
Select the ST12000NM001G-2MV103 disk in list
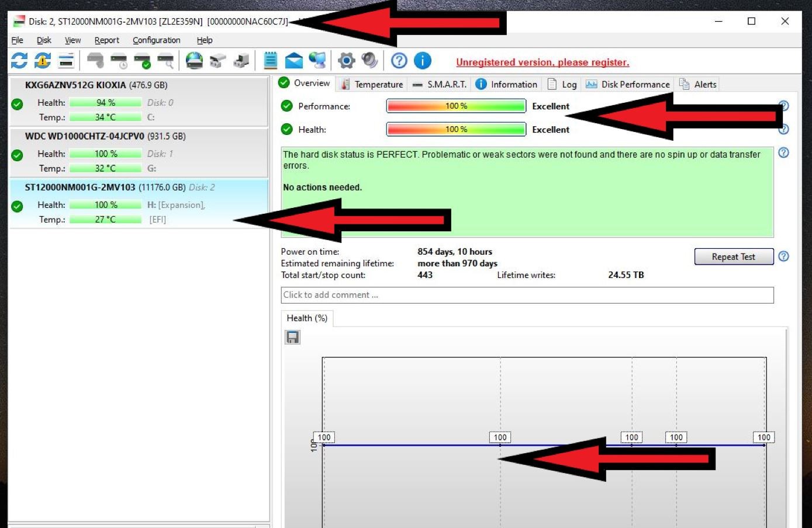tap(139, 203)
